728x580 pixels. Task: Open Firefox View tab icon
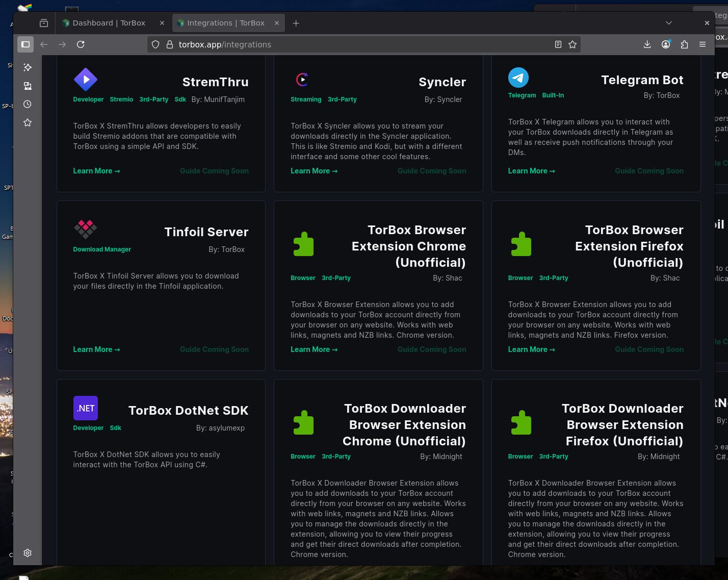click(44, 23)
